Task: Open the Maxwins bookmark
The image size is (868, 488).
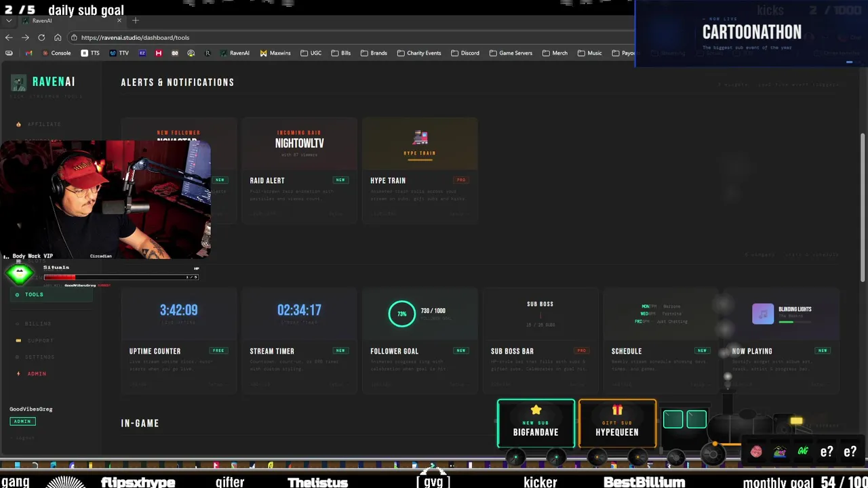Action: pyautogui.click(x=275, y=53)
